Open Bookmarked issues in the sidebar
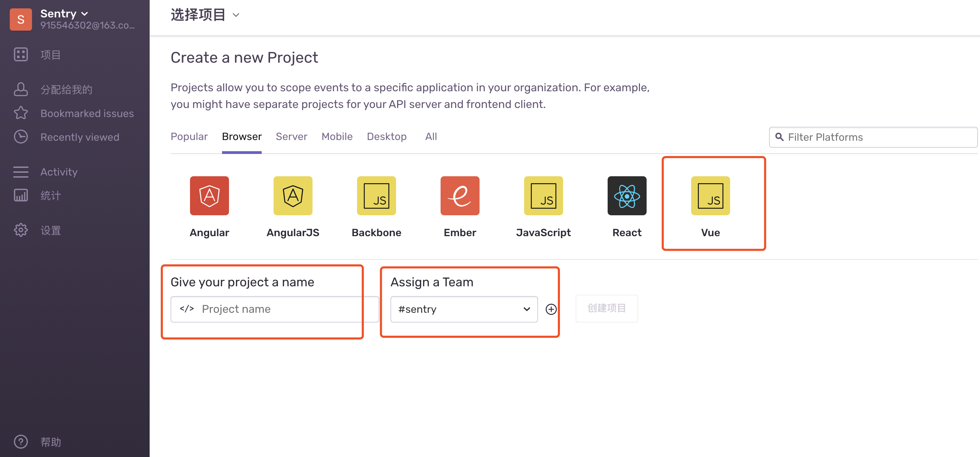The height and width of the screenshot is (457, 980). pyautogui.click(x=87, y=114)
